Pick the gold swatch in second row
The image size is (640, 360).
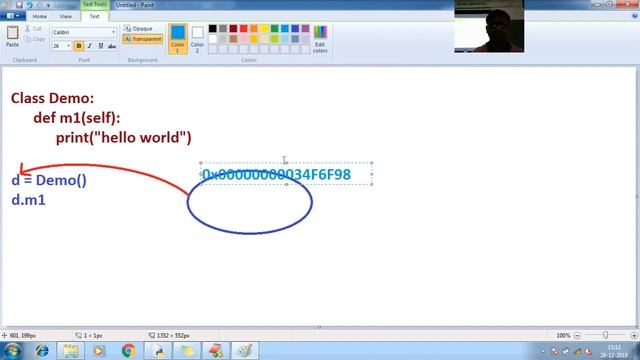(x=254, y=39)
